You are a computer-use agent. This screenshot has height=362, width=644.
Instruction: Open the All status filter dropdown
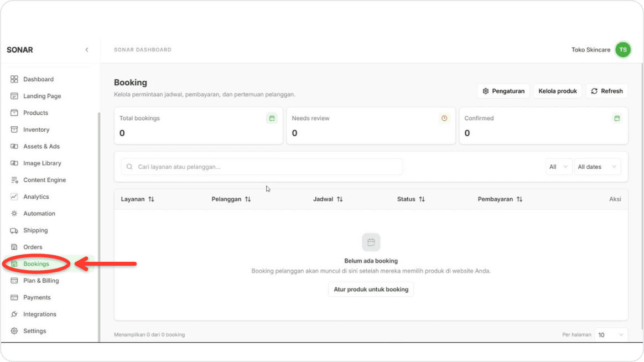pyautogui.click(x=559, y=167)
